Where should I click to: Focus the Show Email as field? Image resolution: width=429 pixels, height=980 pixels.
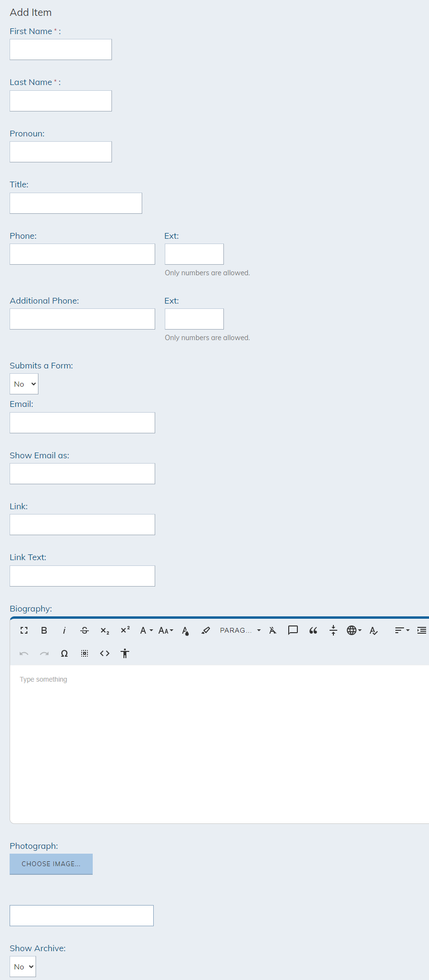(x=82, y=474)
